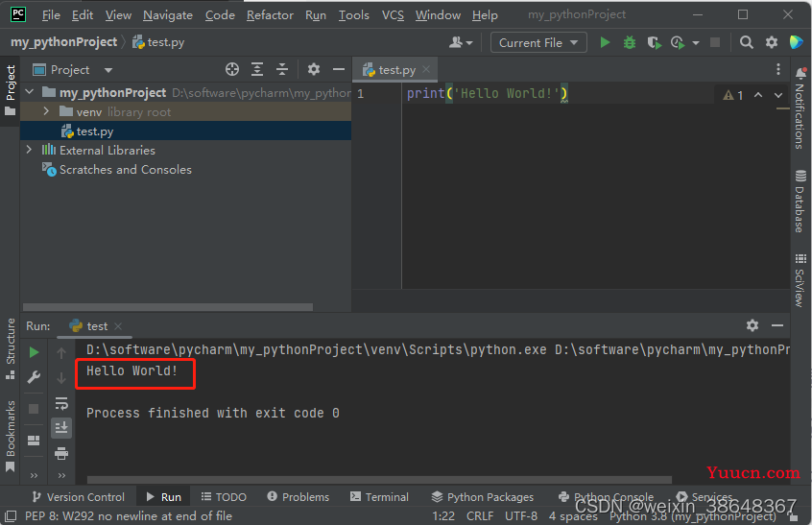The width and height of the screenshot is (812, 525).
Task: Go to next highlighted error arrow
Action: [x=777, y=95]
